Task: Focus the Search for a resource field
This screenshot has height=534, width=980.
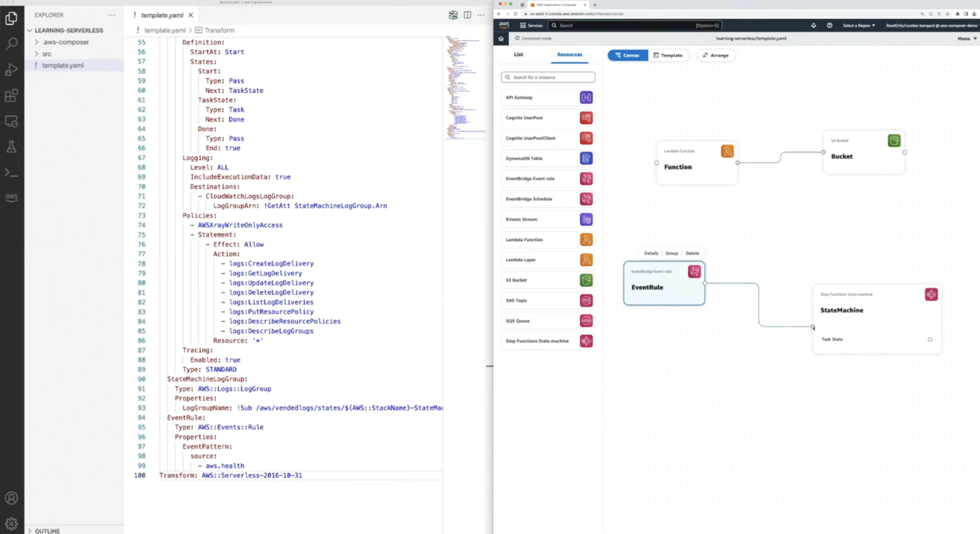Action: [548, 77]
